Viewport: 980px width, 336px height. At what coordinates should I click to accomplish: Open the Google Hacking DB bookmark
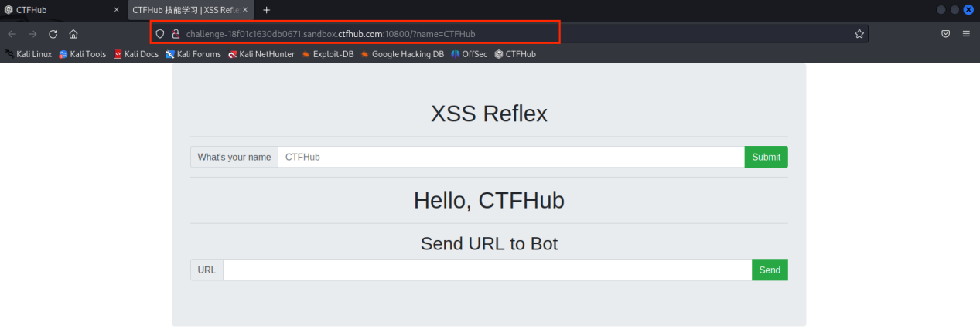[x=402, y=54]
